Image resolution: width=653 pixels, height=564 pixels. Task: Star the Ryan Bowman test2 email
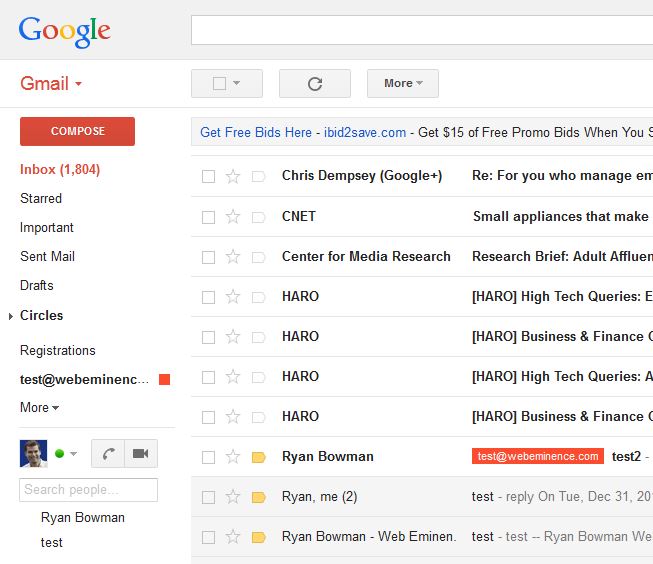[x=233, y=457]
